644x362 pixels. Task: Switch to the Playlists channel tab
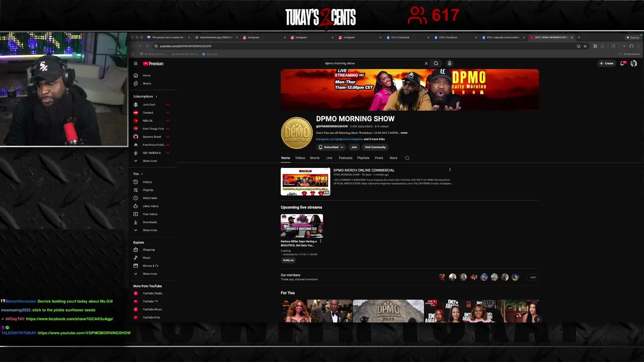[x=363, y=158]
